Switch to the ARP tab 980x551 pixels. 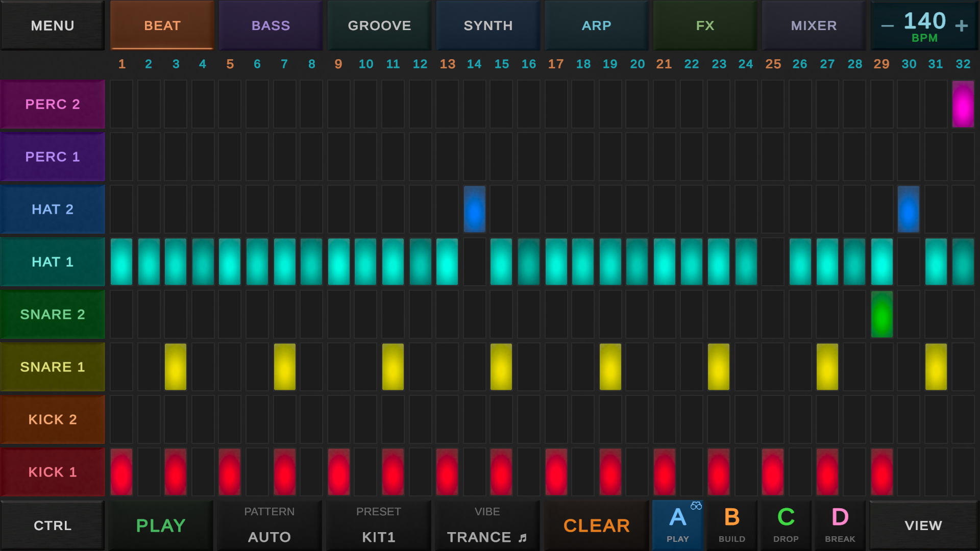(597, 26)
